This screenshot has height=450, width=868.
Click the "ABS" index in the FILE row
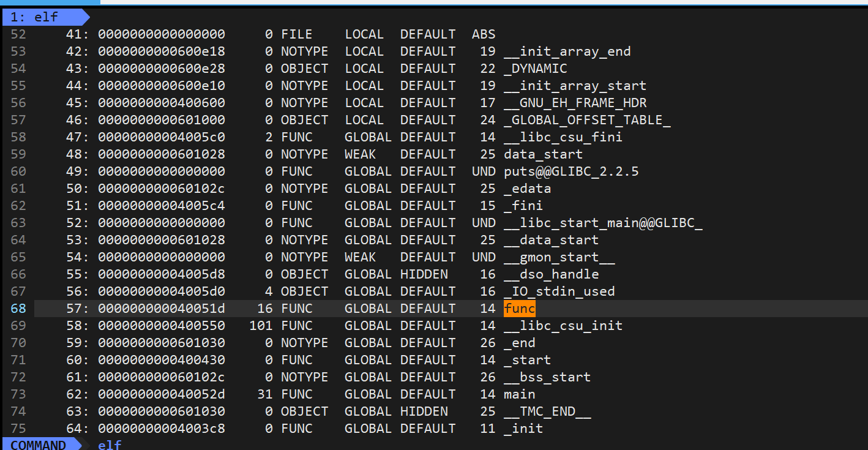(484, 34)
